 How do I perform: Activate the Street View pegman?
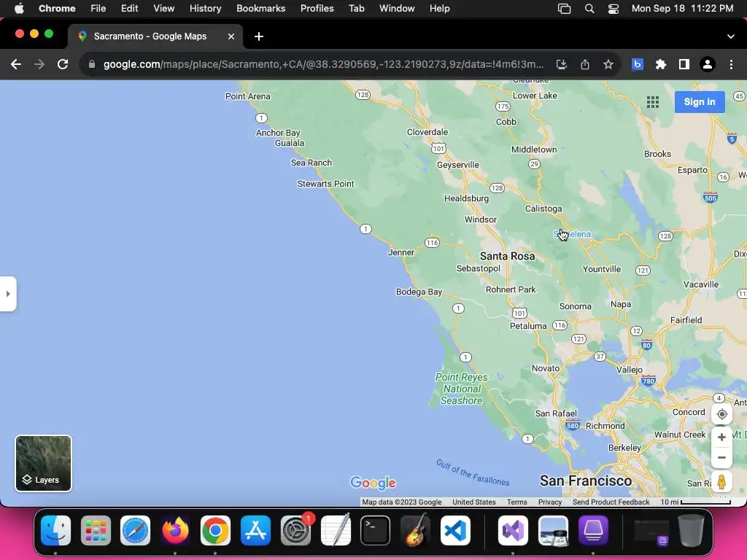pos(721,482)
